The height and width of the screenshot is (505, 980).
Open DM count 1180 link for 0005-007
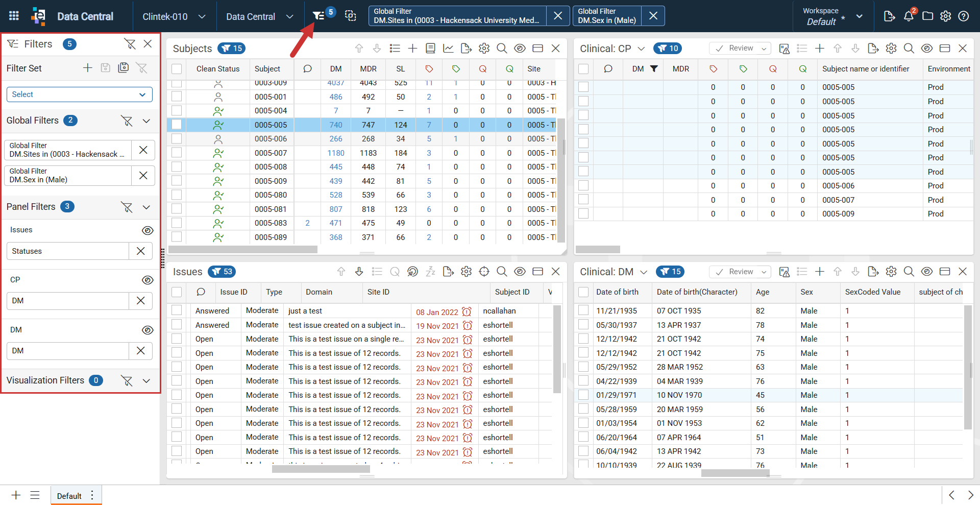[336, 153]
